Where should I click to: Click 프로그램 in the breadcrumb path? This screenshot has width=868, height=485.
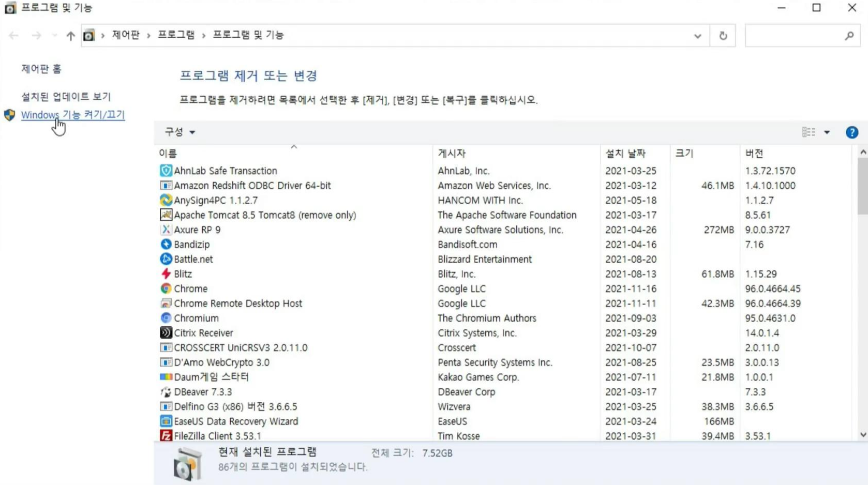click(x=176, y=35)
